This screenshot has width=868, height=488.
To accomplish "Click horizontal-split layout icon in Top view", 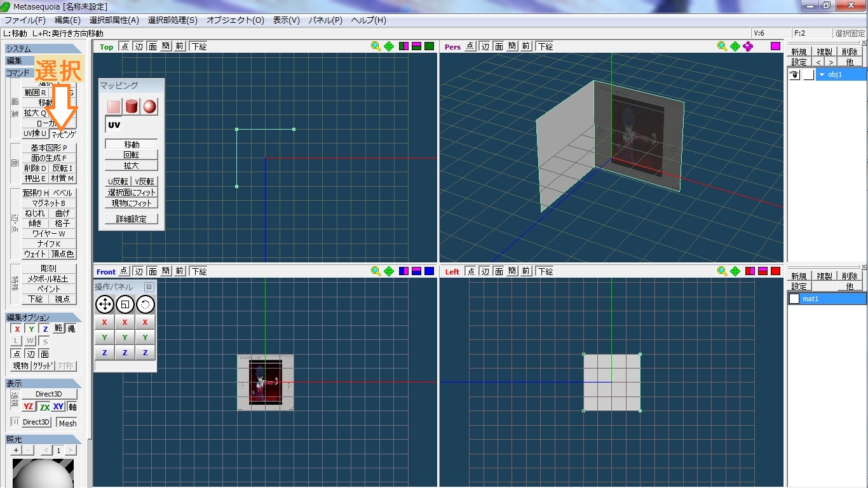I will click(417, 46).
